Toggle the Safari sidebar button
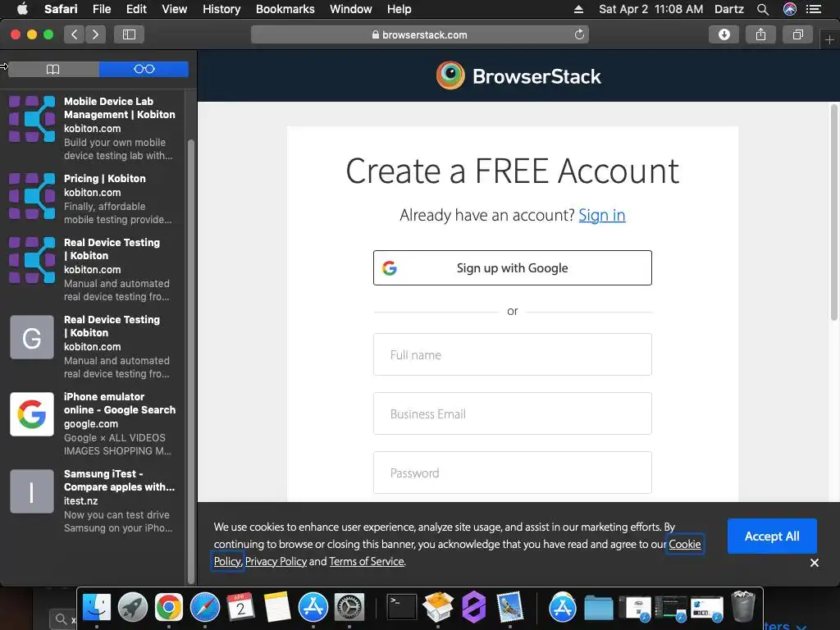Screen dimensions: 840x630 coord(129,34)
